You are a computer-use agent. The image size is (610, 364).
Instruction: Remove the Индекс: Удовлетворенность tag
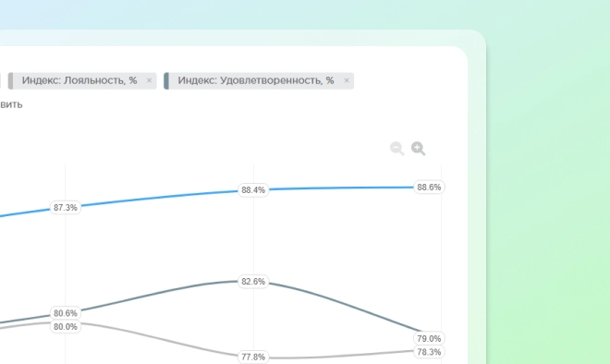(347, 80)
